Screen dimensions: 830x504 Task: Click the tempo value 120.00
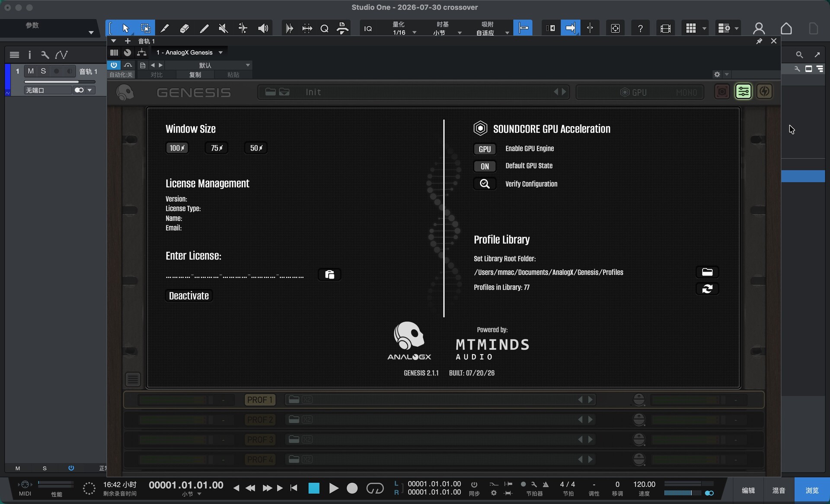(x=644, y=484)
